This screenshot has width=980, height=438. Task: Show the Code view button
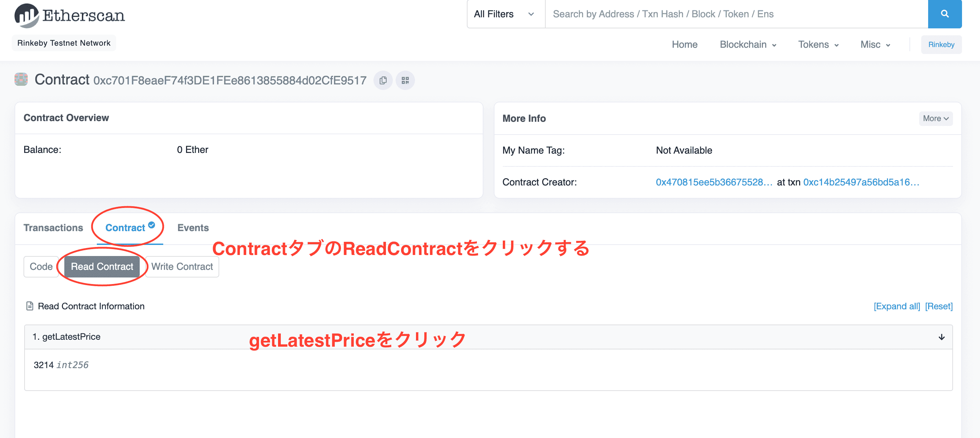(x=41, y=266)
